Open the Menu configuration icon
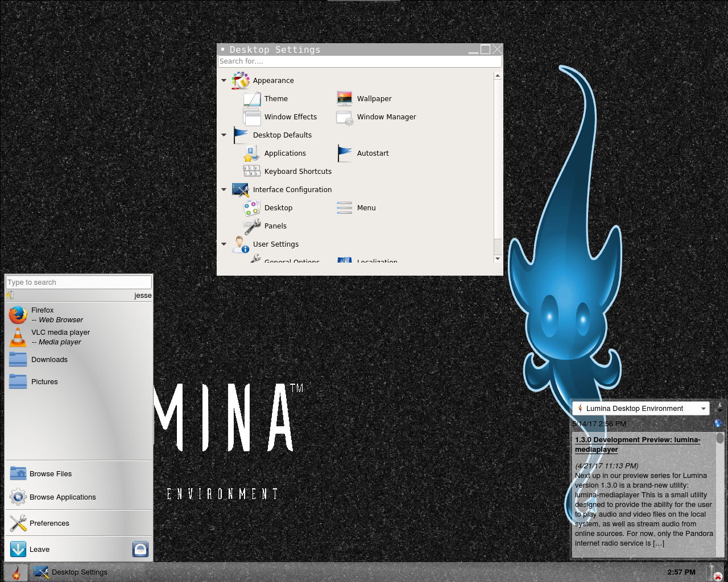Image resolution: width=728 pixels, height=582 pixels. (x=345, y=208)
